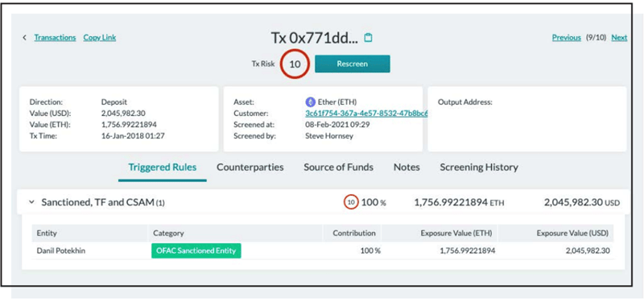Select the Triggered Rules tab

pos(163,168)
